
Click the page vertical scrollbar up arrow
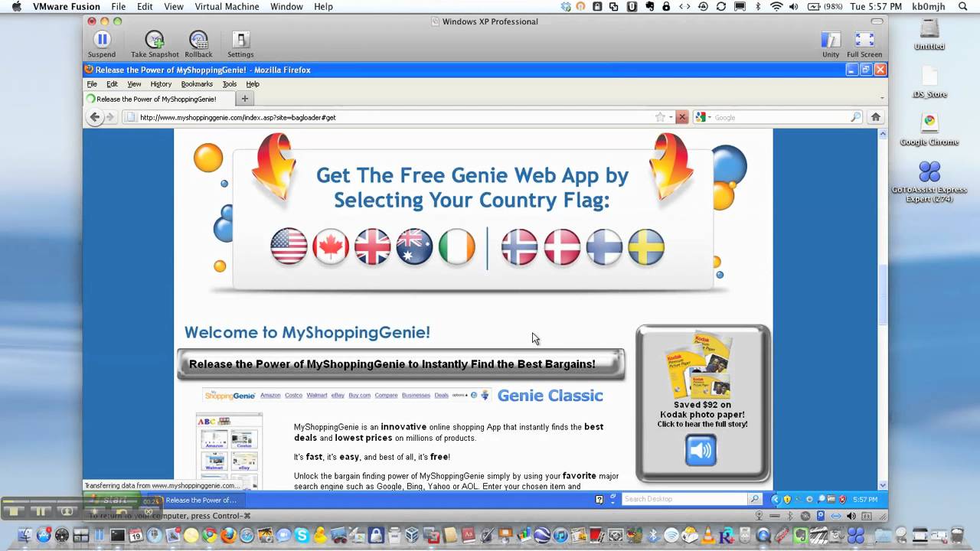coord(883,133)
